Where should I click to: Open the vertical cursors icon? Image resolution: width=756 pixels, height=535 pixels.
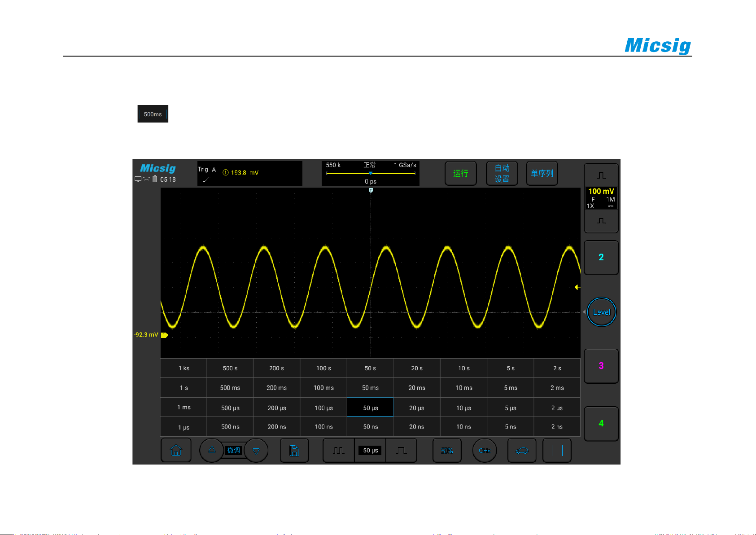pyautogui.click(x=557, y=450)
